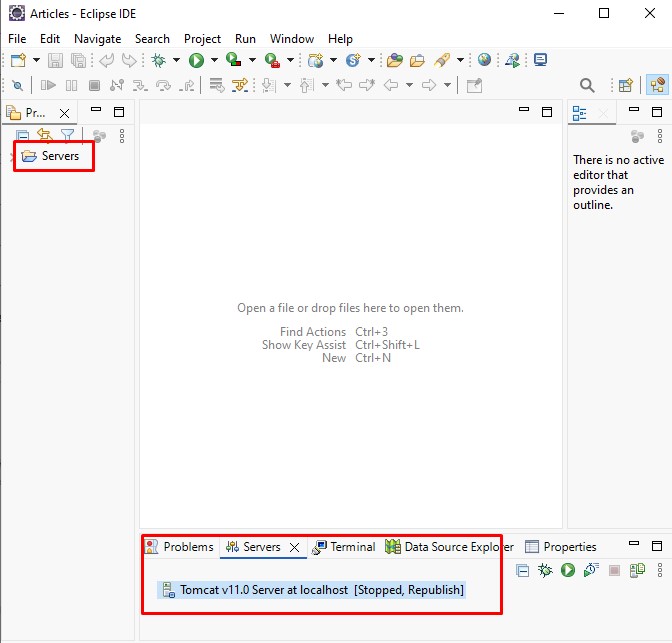
Task: Click the Open Perspective icon
Action: pyautogui.click(x=626, y=85)
